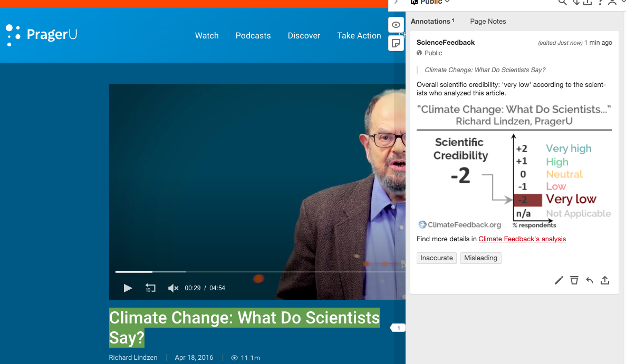
Task: Create a new page note
Action: tap(396, 43)
